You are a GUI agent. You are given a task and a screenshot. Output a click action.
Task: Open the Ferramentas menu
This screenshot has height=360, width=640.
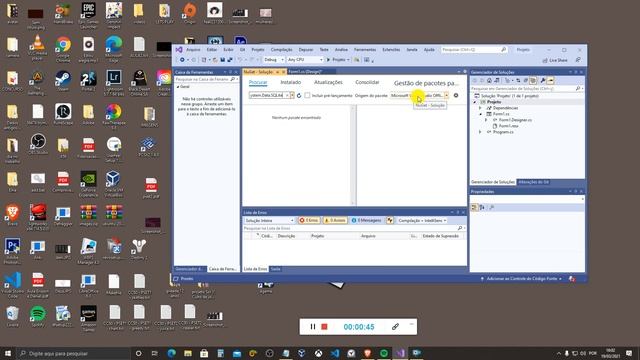364,50
